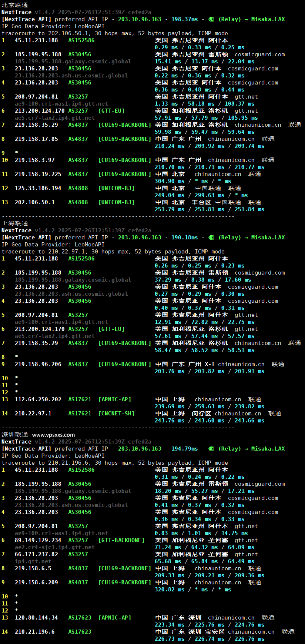Click hop IP 219.158.6.5

(x=33, y=568)
